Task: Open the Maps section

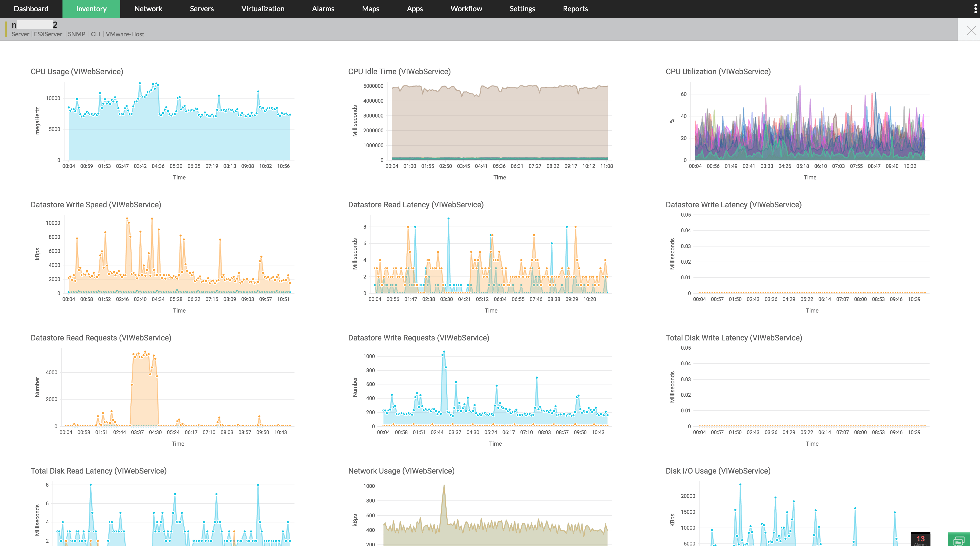Action: (370, 8)
